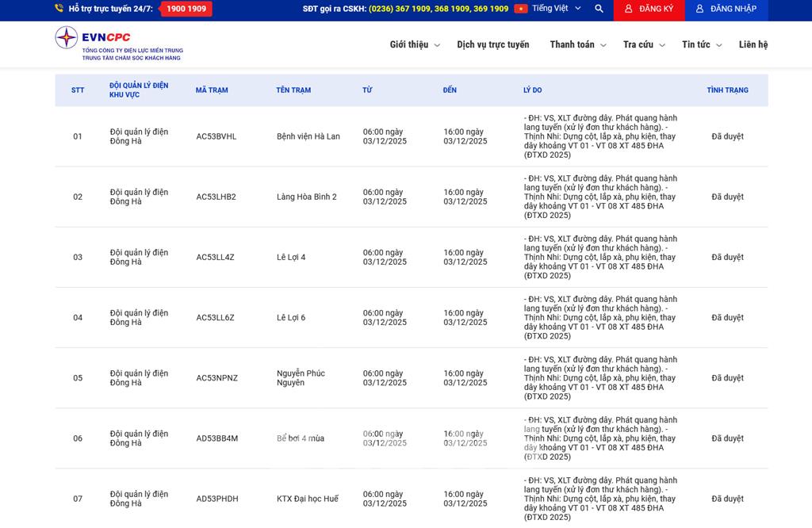Go to the Liên hệ page
The width and height of the screenshot is (812, 528).
(x=753, y=44)
